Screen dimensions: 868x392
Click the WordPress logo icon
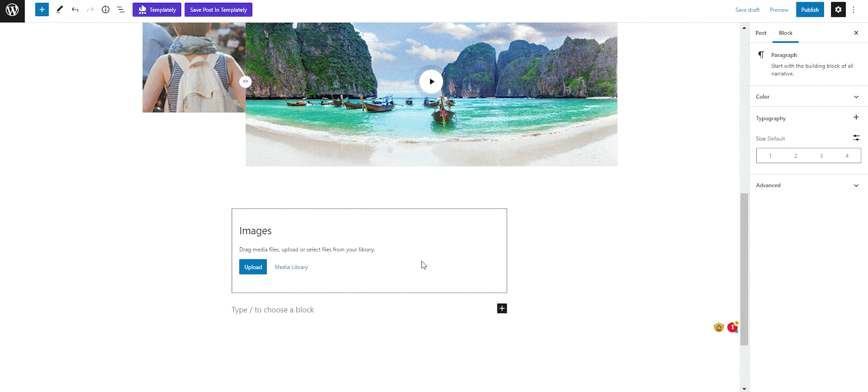[x=12, y=10]
